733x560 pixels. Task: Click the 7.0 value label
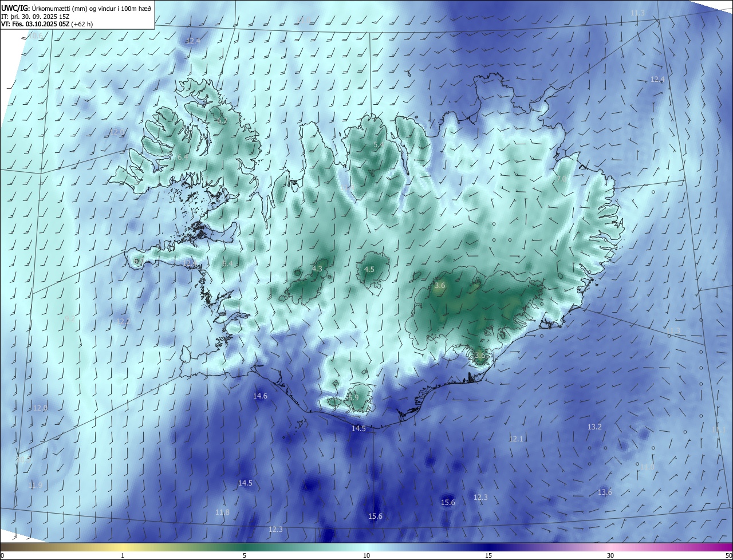pyautogui.click(x=561, y=179)
